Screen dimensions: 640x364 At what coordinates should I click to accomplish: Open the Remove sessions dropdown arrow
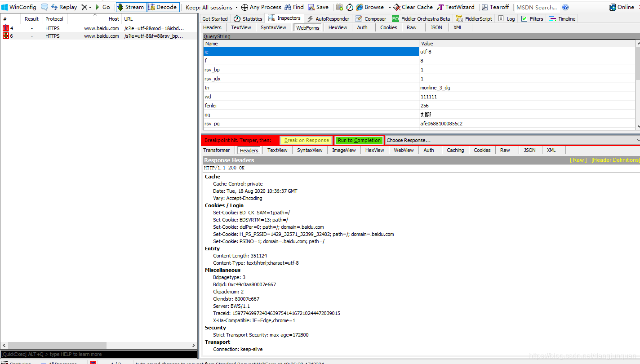(x=90, y=7)
